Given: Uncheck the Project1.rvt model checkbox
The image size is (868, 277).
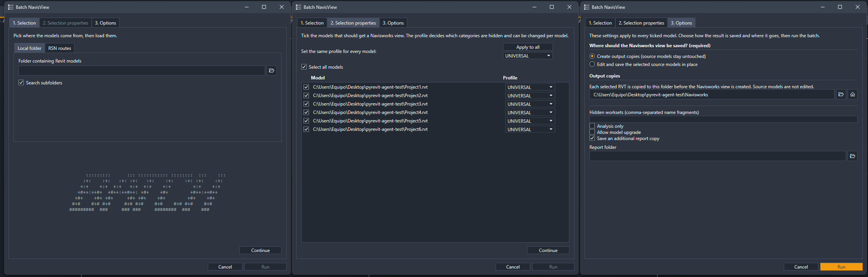Looking at the screenshot, I should (x=306, y=87).
